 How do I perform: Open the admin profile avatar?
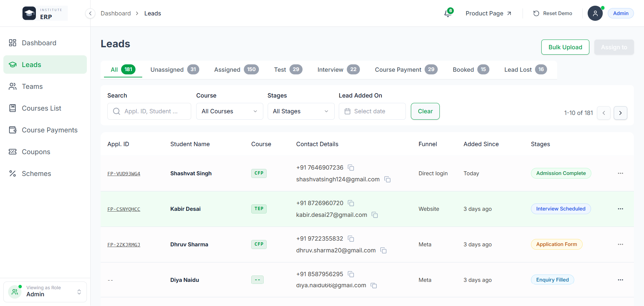(595, 13)
